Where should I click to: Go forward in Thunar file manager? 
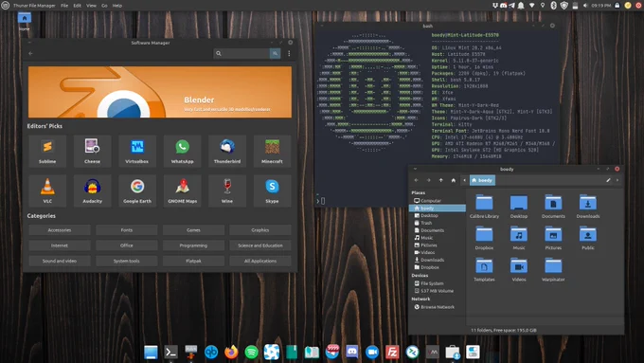tap(428, 180)
